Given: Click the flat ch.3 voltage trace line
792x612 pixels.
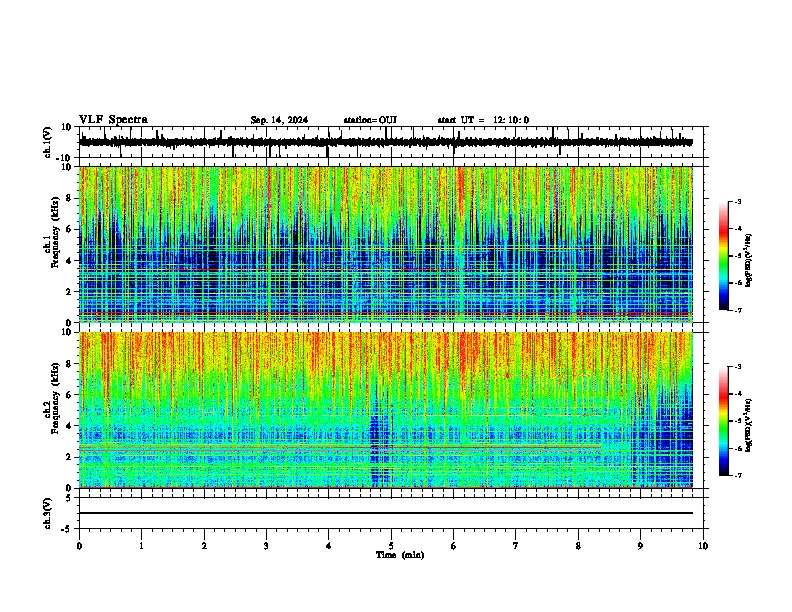Looking at the screenshot, I should click(x=386, y=513).
